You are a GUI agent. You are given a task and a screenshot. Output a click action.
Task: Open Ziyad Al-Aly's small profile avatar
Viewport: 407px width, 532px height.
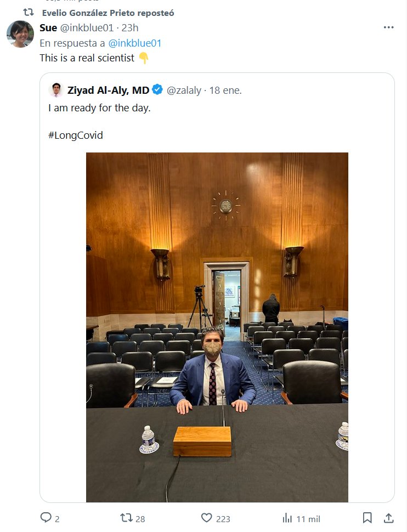(x=56, y=90)
